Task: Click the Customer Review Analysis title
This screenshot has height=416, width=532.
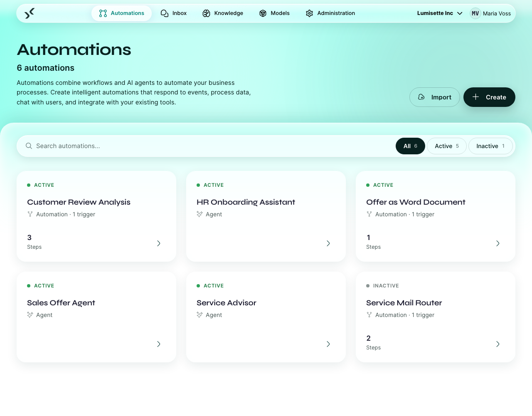Action: (x=79, y=202)
